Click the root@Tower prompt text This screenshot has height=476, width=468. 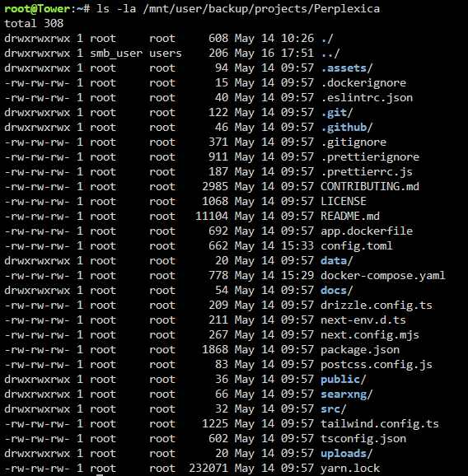37,9
